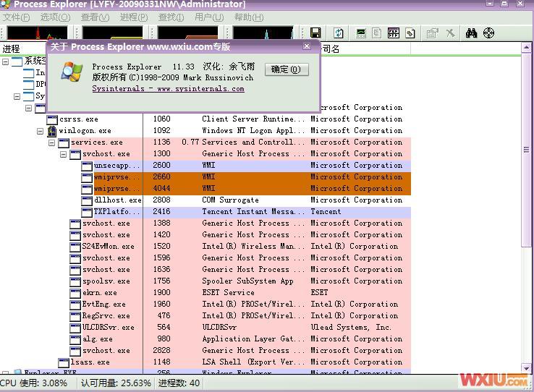Viewport: 534px width, 392px height.
Task: Collapse the winlogon.exe tree node
Action: (41, 131)
